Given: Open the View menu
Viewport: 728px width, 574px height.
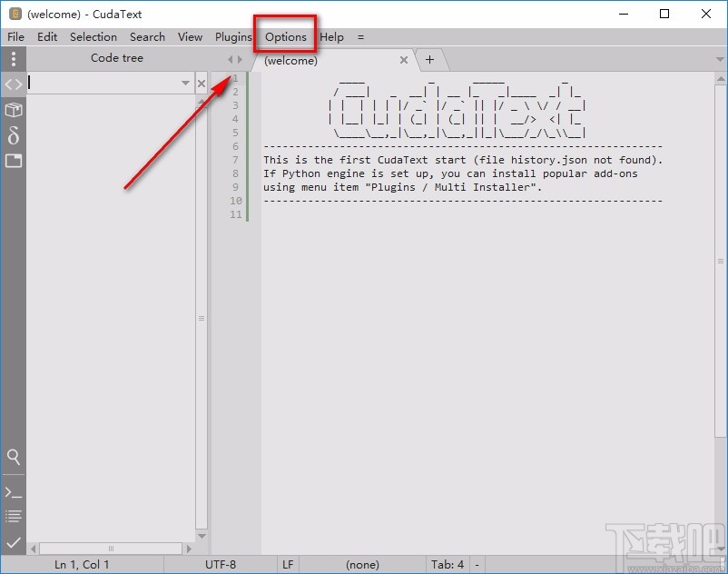Looking at the screenshot, I should 190,36.
